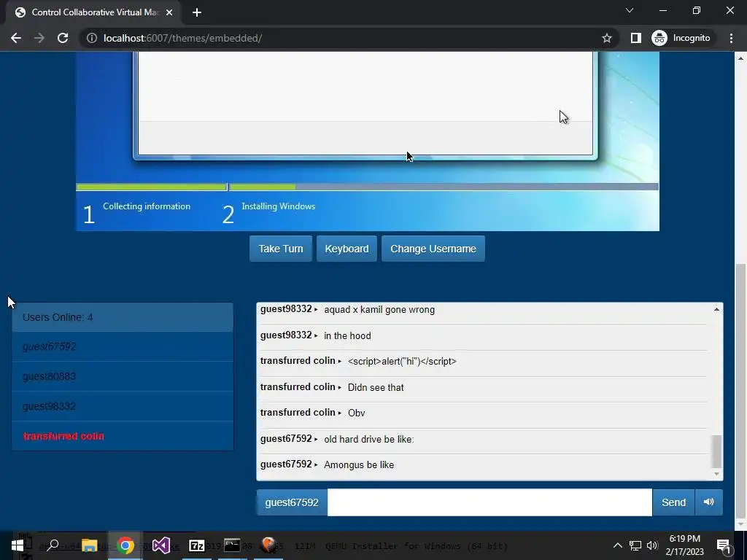This screenshot has width=747, height=560.
Task: Open the notification center icon
Action: [x=723, y=545]
